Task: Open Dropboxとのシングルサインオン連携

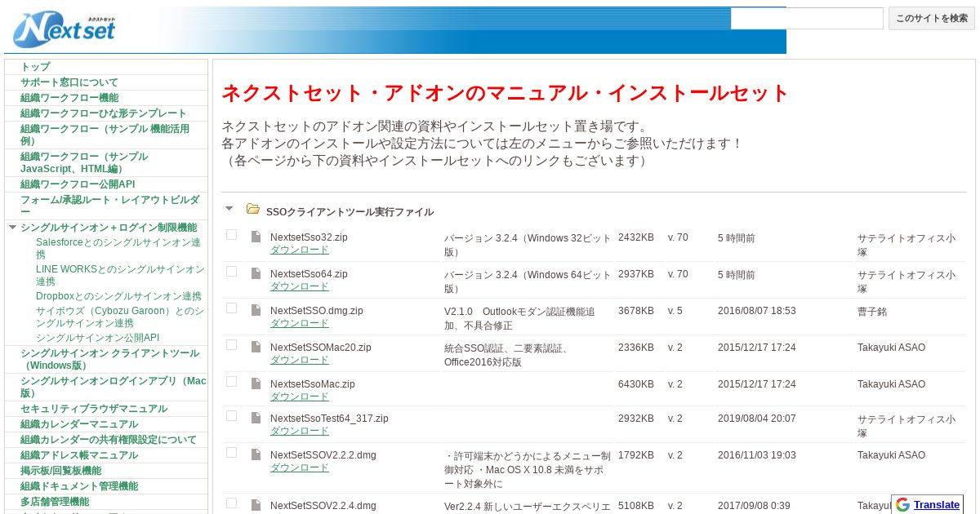Action: click(x=118, y=296)
